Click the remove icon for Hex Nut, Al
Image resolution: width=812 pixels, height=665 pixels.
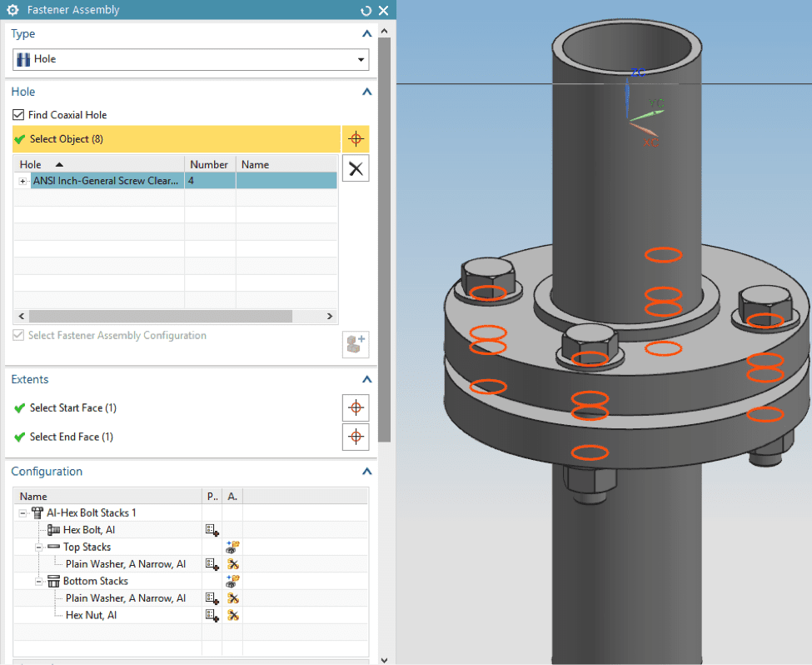(233, 615)
